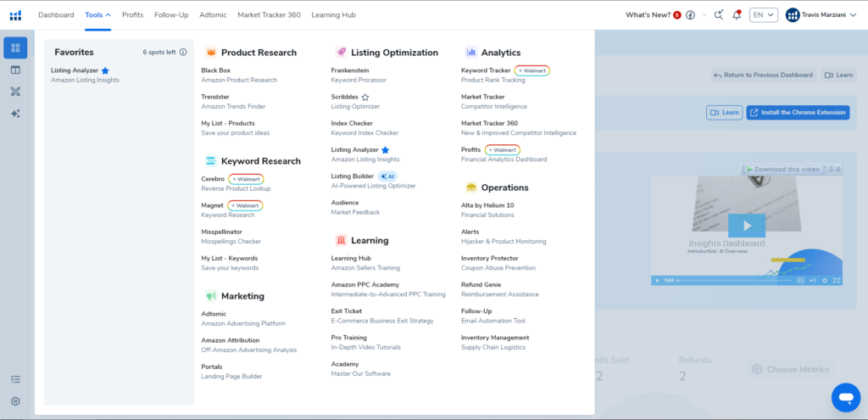
Task: Open Portals Landing Page Builder
Action: 231,372
